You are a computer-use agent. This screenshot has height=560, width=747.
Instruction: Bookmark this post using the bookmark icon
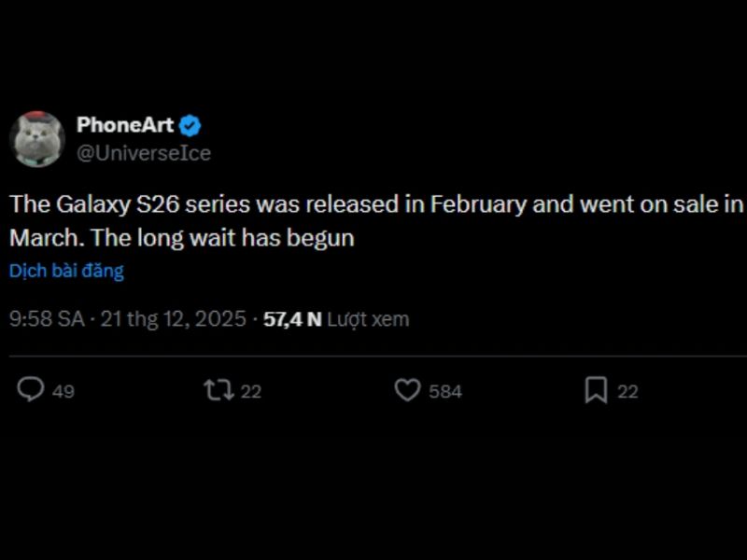[x=596, y=390]
